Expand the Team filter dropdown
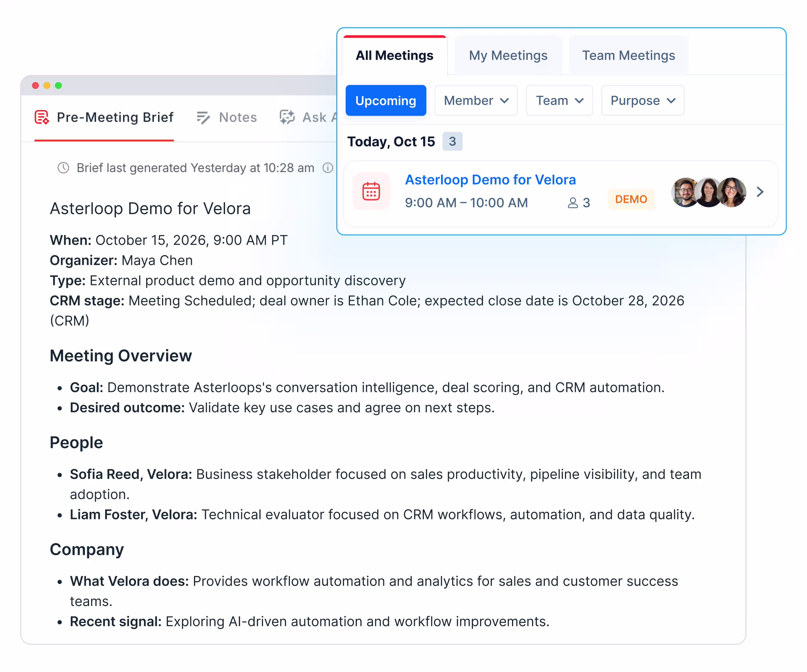Image resolution: width=807 pixels, height=672 pixels. tap(559, 101)
